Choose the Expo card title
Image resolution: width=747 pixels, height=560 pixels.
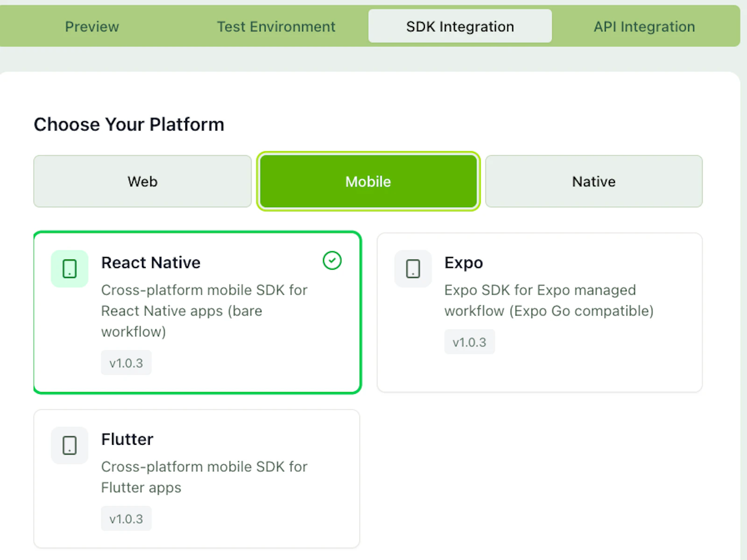(x=464, y=263)
